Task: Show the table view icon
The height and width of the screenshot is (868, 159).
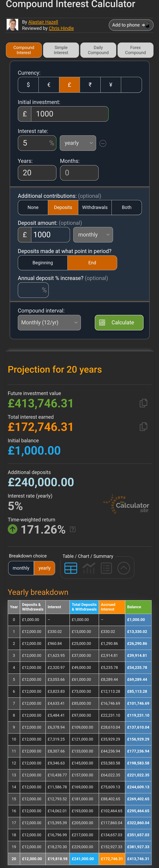Action: pos(71,568)
